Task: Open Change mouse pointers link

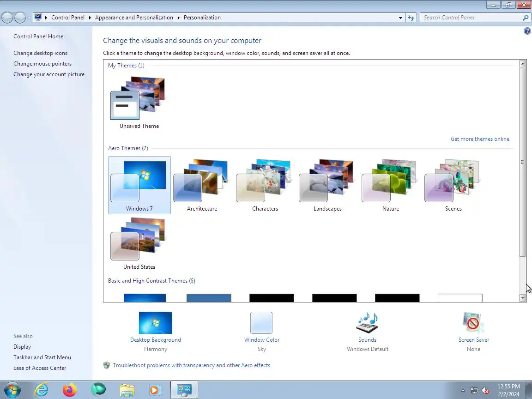Action: coord(42,63)
